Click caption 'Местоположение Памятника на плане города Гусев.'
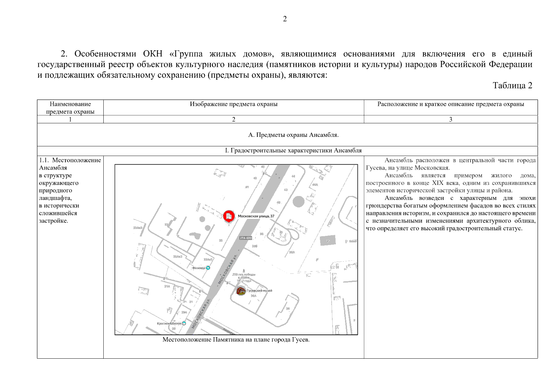This screenshot has height=392, width=555. coord(236,340)
